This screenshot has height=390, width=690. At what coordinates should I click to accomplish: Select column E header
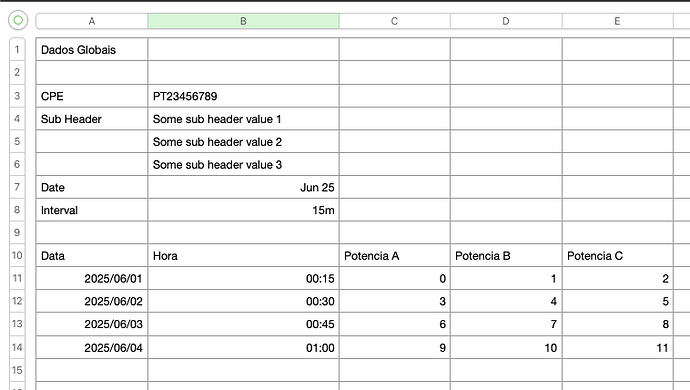(617, 21)
